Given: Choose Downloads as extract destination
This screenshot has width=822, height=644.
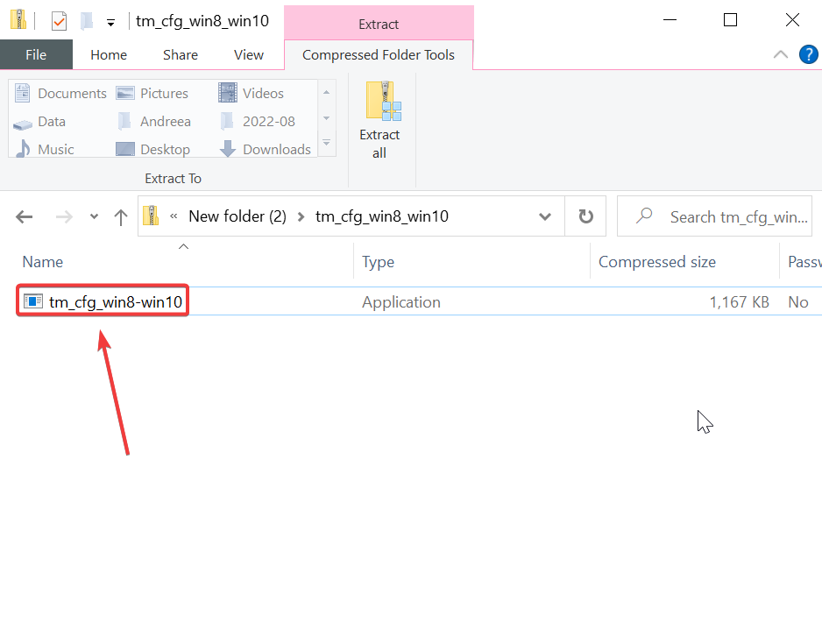Looking at the screenshot, I should click(265, 149).
